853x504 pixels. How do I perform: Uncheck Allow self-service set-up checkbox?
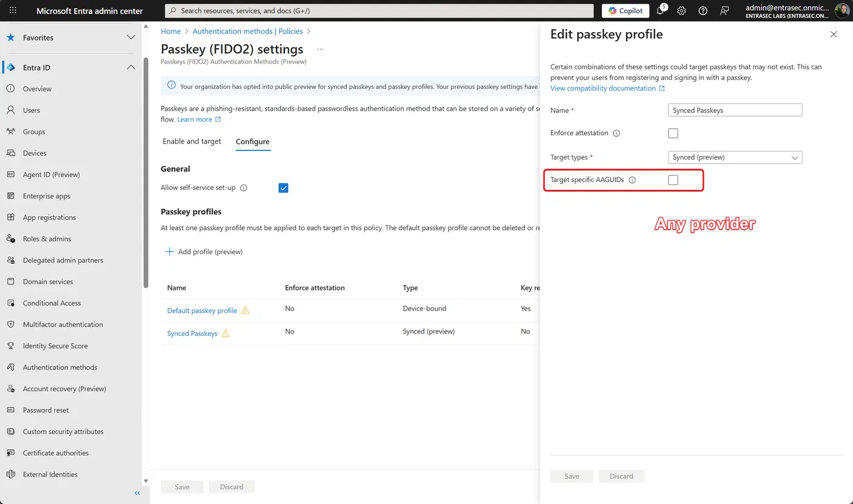point(283,188)
